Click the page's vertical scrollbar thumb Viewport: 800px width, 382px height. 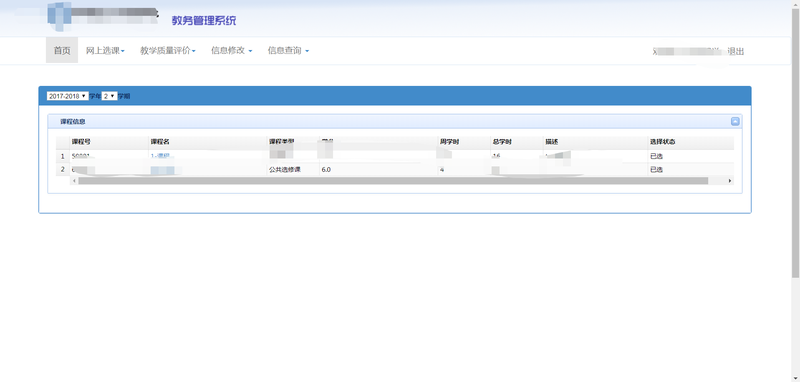click(x=795, y=143)
